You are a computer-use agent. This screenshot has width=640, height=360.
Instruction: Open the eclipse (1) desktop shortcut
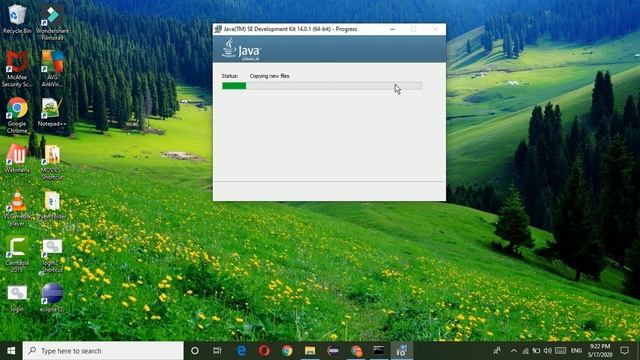(x=52, y=298)
